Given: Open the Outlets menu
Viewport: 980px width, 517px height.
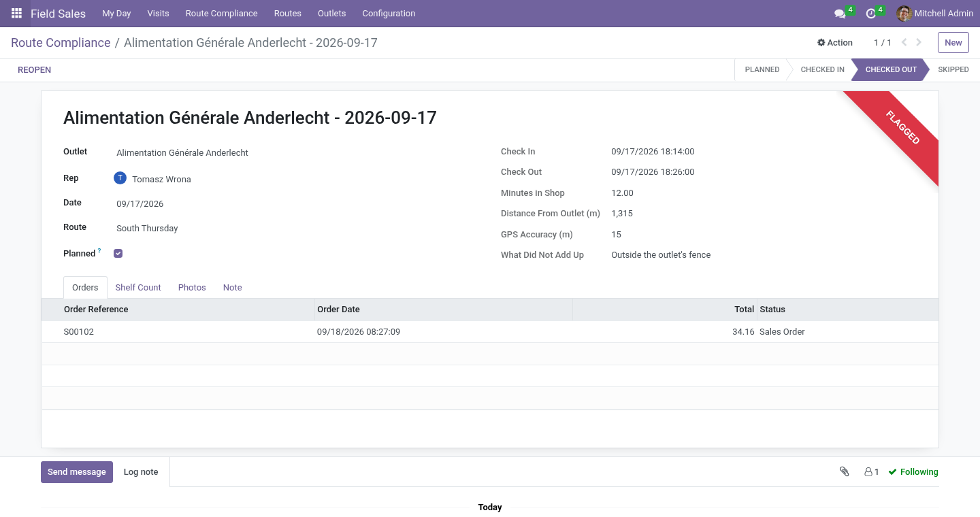Looking at the screenshot, I should [x=332, y=14].
